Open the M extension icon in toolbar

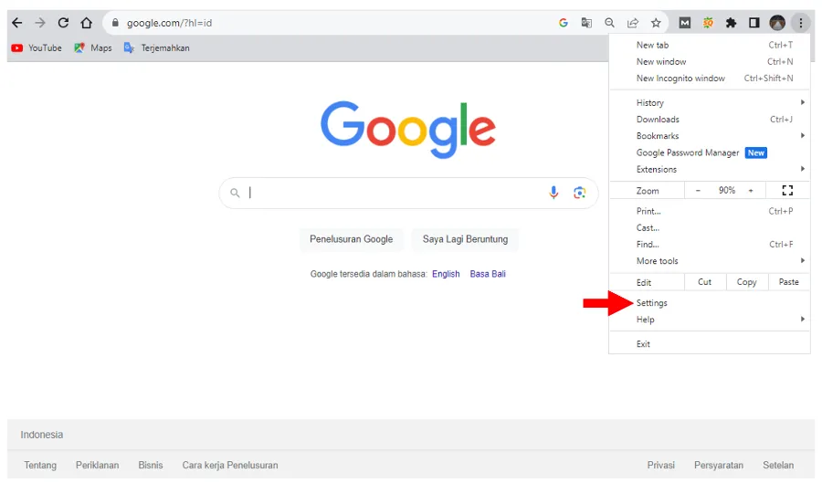coord(685,23)
